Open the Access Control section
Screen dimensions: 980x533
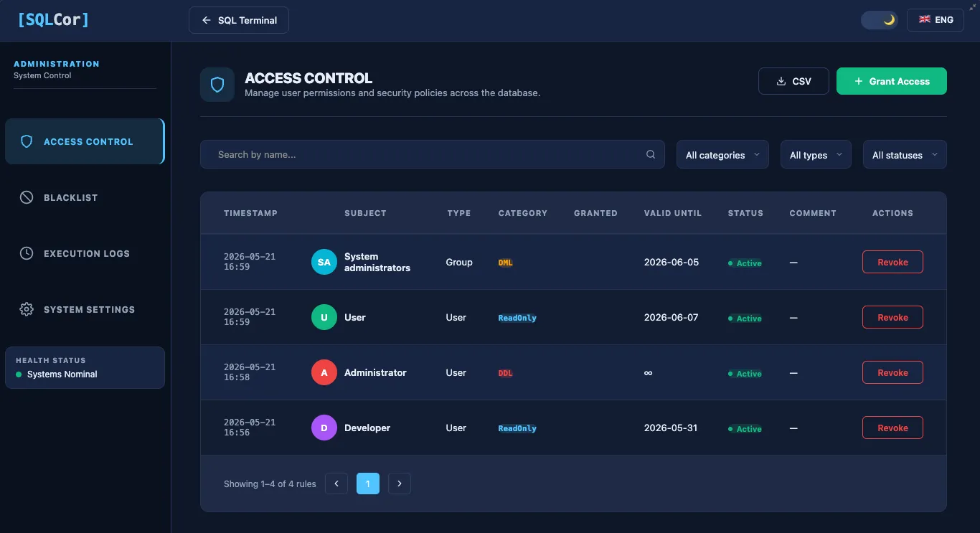[x=85, y=141]
